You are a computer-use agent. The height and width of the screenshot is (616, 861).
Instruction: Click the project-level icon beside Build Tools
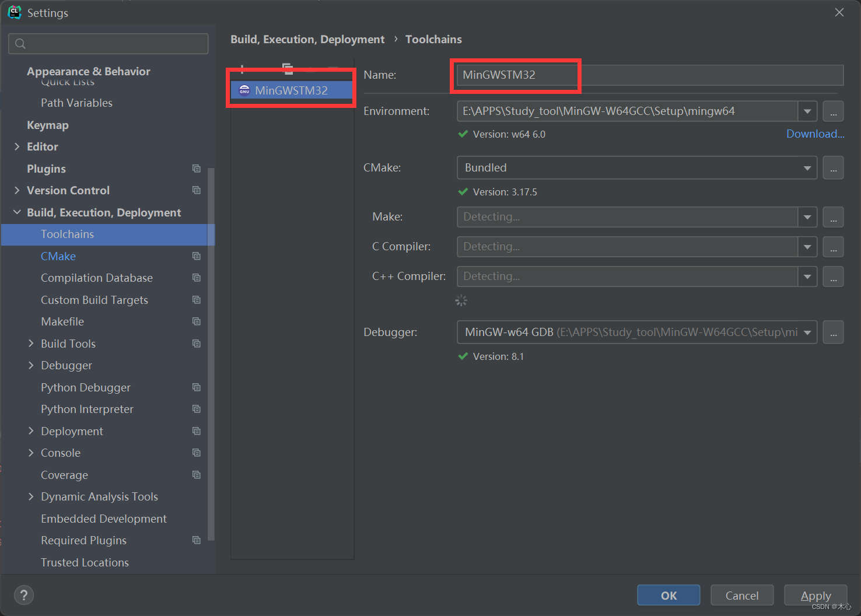click(x=197, y=344)
